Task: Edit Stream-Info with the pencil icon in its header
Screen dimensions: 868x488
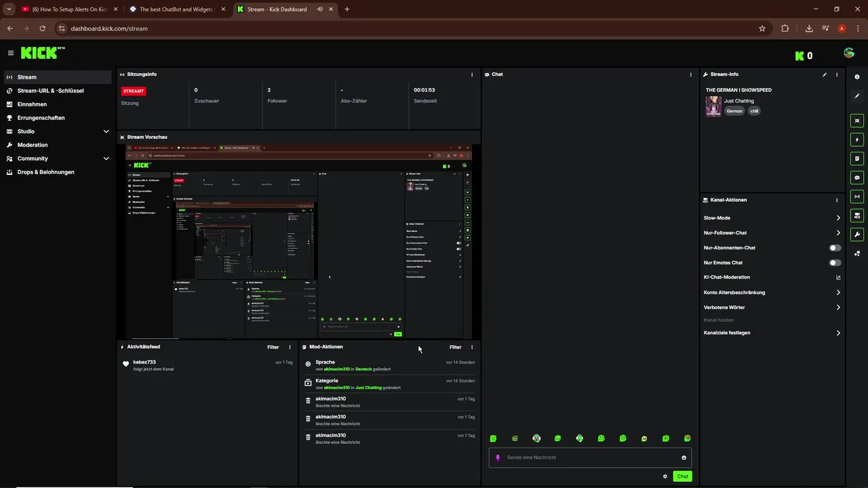Action: pos(825,75)
